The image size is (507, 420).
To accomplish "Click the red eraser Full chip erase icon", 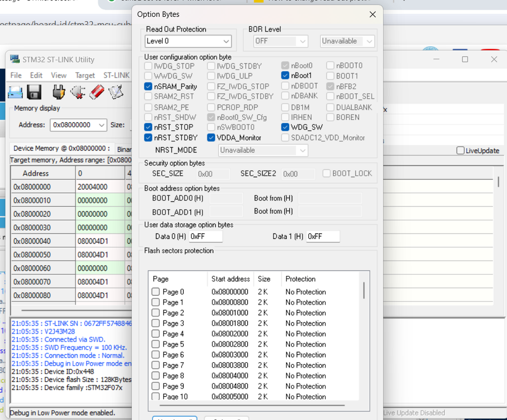I will tap(96, 92).
